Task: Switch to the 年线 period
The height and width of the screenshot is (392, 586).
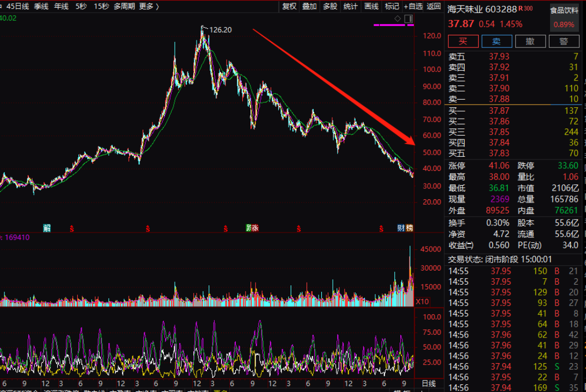Action: [x=62, y=7]
